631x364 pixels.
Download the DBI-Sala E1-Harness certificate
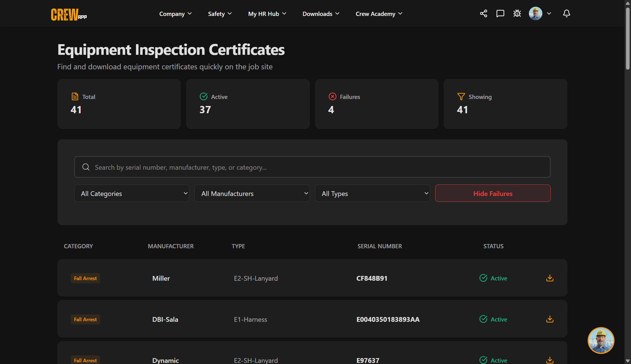pyautogui.click(x=550, y=319)
